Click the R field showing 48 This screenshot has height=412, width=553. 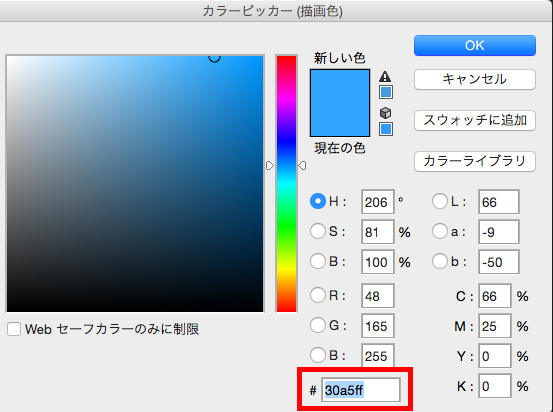pyautogui.click(x=377, y=296)
